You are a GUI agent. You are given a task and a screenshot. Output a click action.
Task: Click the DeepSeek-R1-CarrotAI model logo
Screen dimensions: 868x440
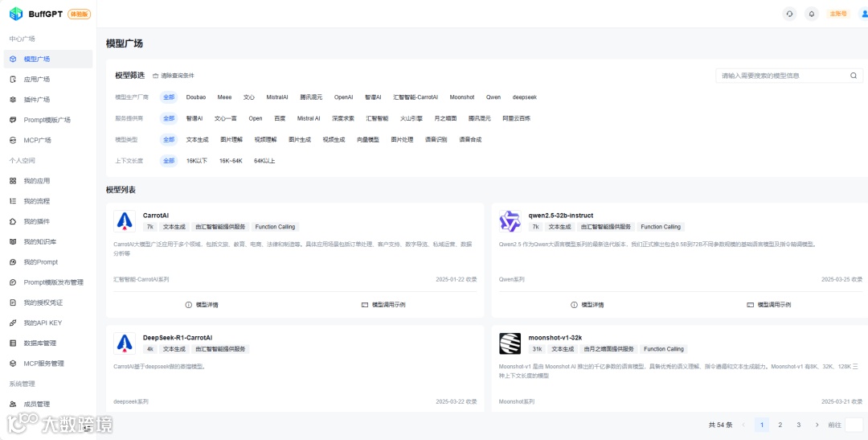pos(125,343)
